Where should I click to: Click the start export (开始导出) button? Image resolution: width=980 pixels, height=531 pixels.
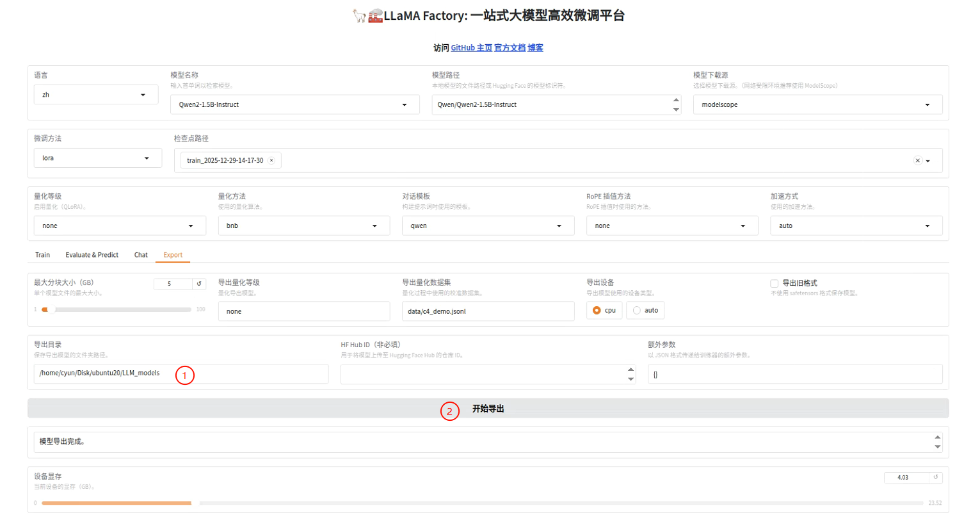click(x=488, y=409)
